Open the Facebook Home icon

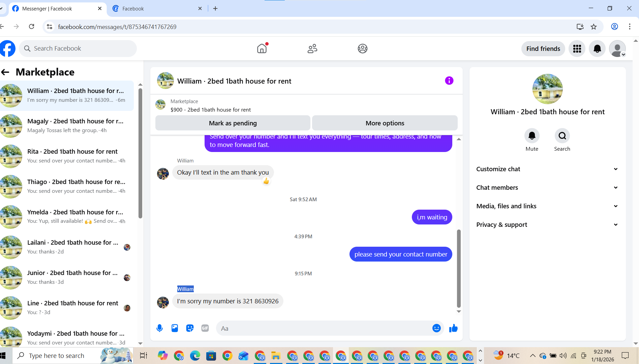[x=262, y=49]
